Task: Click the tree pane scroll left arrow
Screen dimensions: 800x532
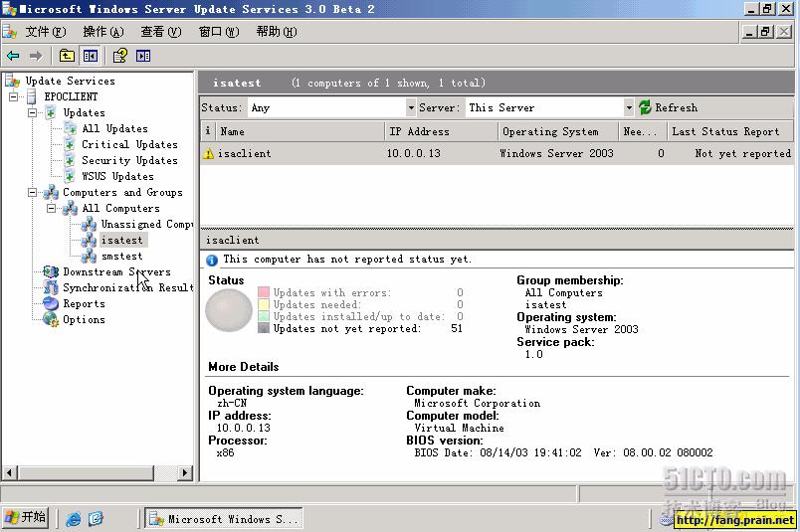Action: point(9,472)
